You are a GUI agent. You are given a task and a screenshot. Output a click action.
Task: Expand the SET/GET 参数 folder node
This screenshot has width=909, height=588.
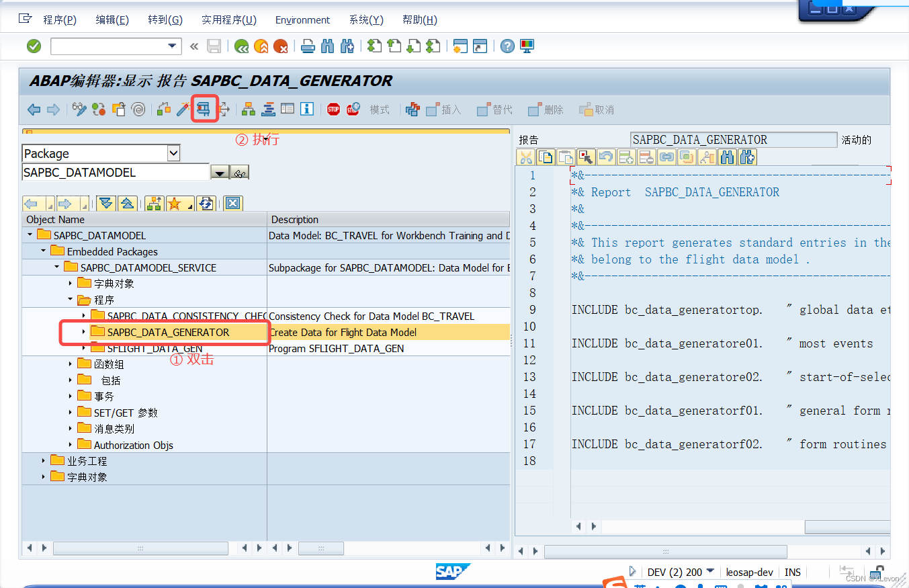[x=70, y=413]
